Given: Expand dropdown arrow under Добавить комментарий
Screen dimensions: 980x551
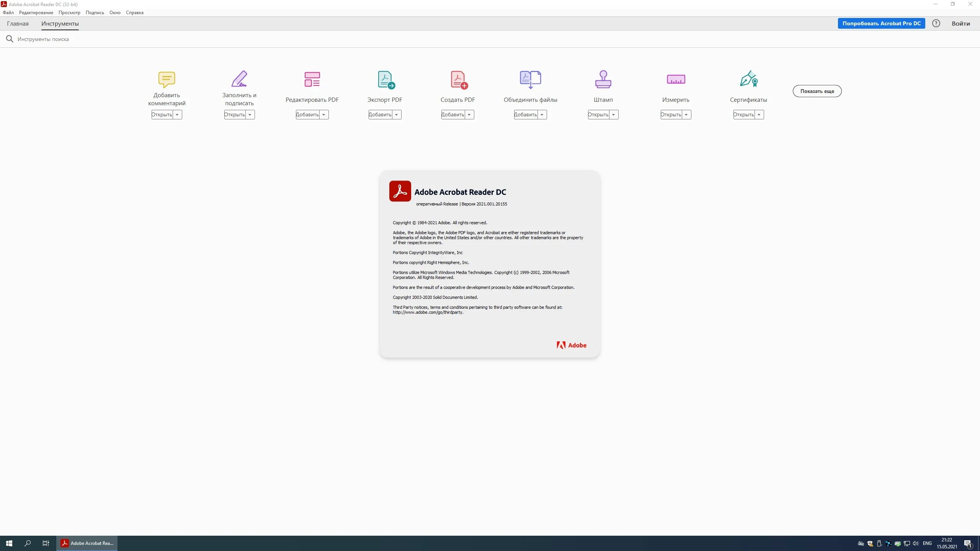Looking at the screenshot, I should 177,115.
